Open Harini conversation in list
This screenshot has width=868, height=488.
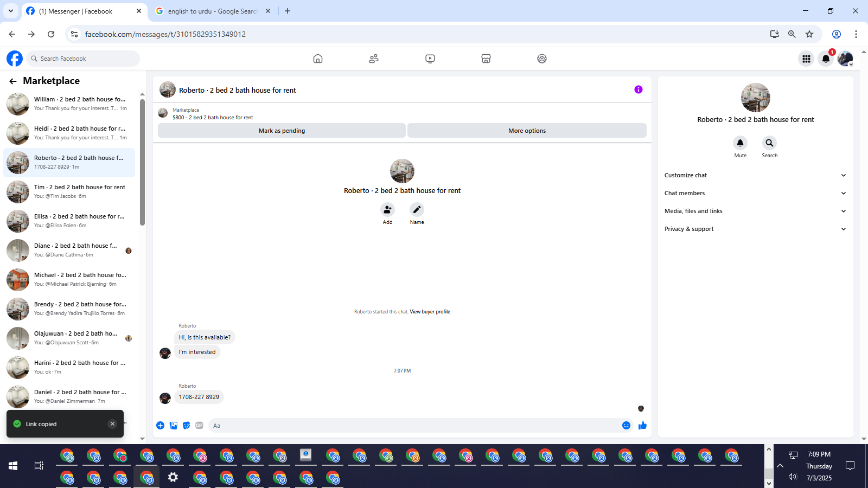[69, 367]
